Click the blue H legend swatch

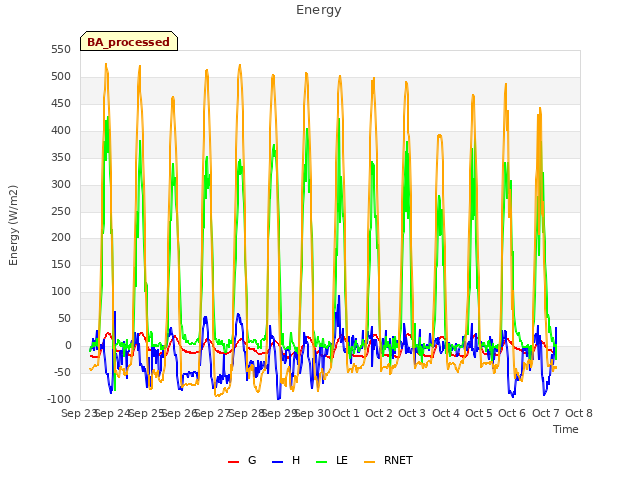tap(277, 462)
